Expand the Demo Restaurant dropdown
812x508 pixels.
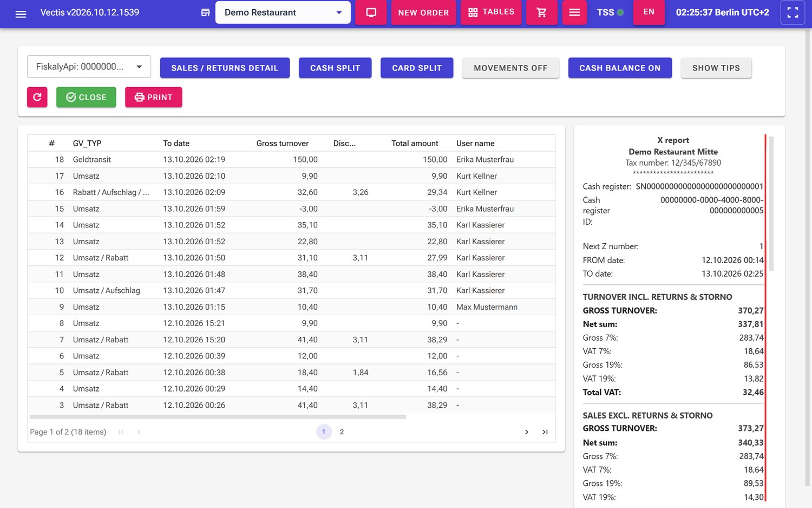pyautogui.click(x=283, y=12)
